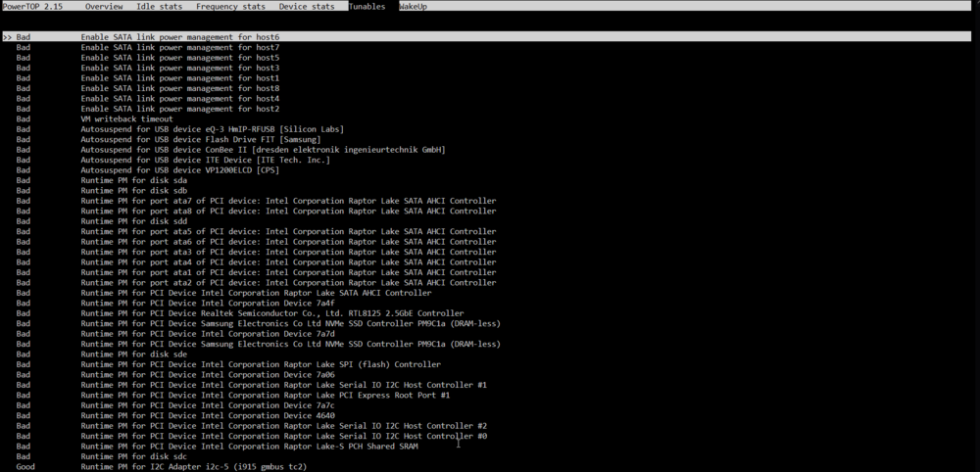Select SATA link power management for host5 row
Viewport: 980px width, 472px height.
click(x=148, y=58)
